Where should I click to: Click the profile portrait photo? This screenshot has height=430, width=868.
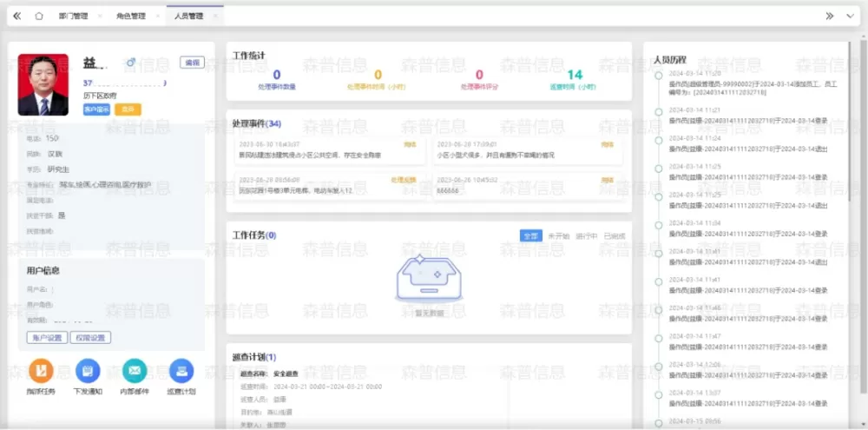pos(43,85)
